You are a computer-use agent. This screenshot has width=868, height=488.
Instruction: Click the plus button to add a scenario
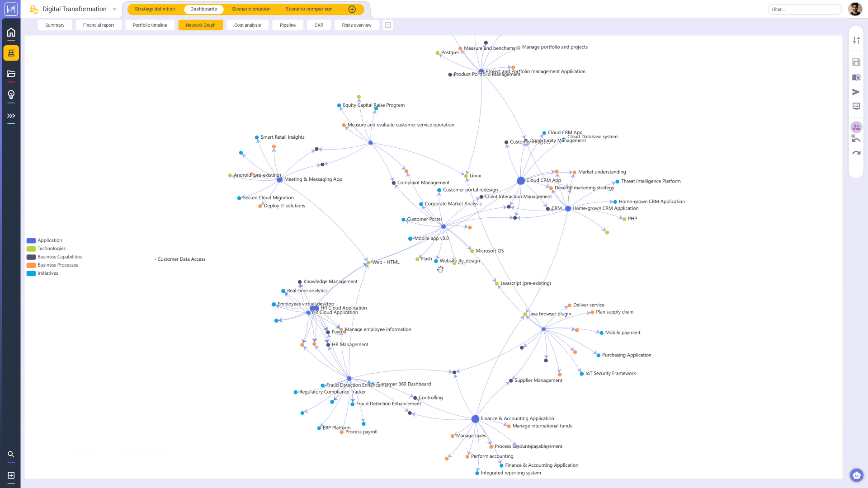352,9
